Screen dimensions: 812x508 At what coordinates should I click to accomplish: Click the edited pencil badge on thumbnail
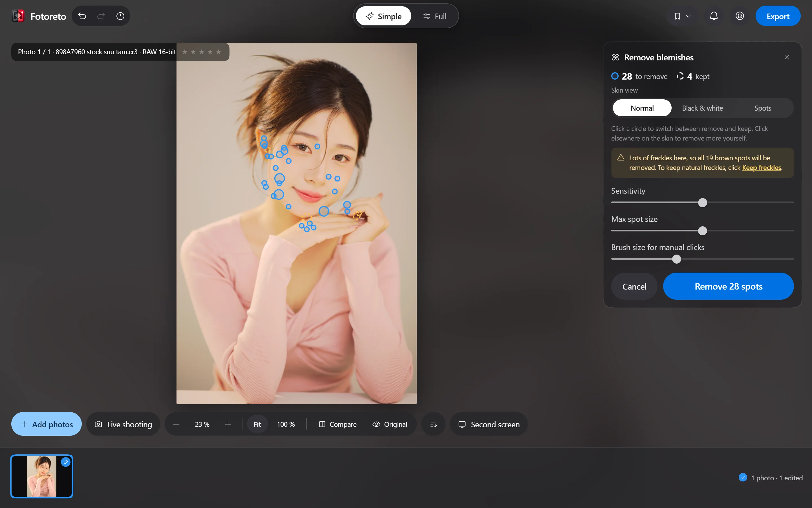tap(66, 462)
